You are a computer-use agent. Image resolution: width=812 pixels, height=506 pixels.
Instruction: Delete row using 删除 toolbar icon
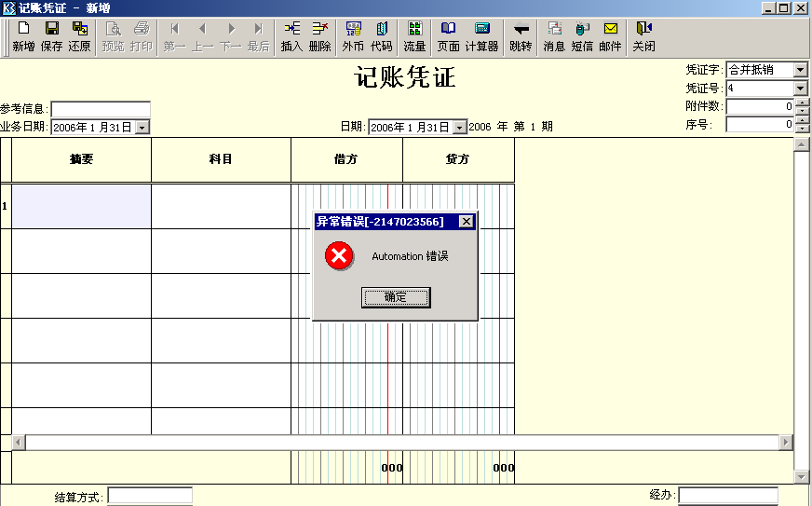(319, 35)
